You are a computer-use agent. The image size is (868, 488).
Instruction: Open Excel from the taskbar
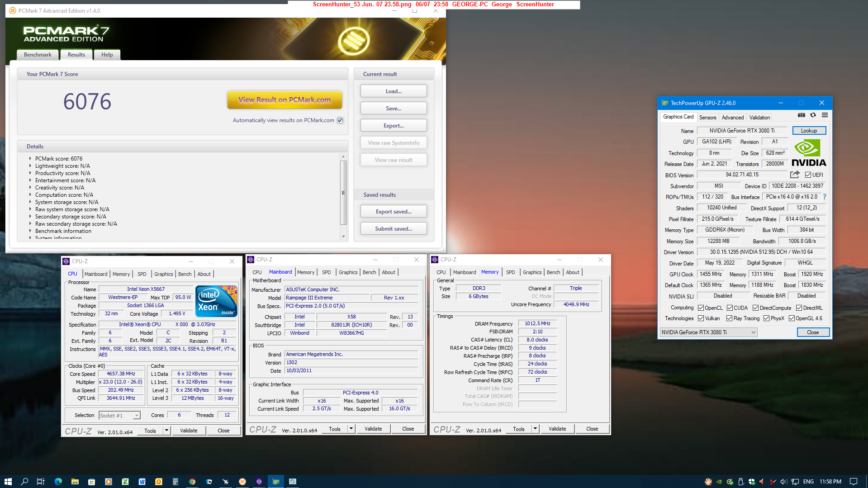tap(125, 482)
